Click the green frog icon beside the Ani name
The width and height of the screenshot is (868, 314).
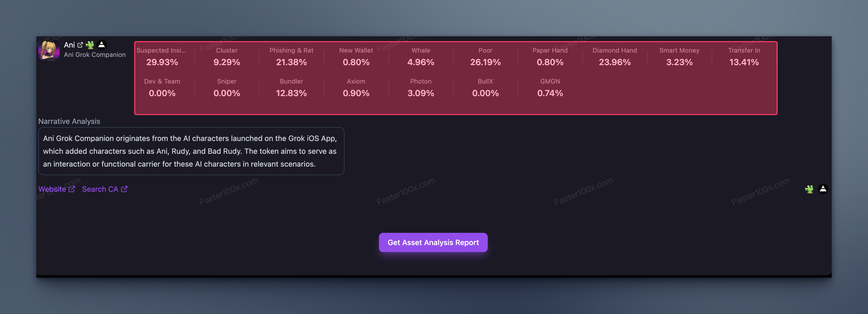click(x=90, y=45)
